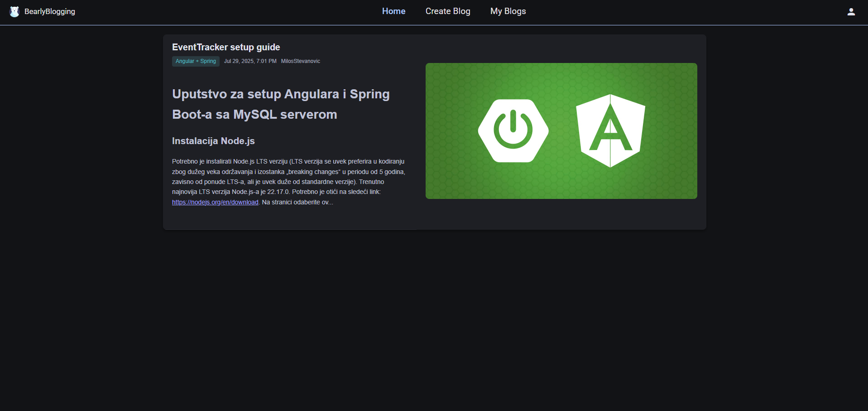Click the Instalacija Node.js subheading
Screen dimensions: 868x411
pyautogui.click(x=213, y=141)
